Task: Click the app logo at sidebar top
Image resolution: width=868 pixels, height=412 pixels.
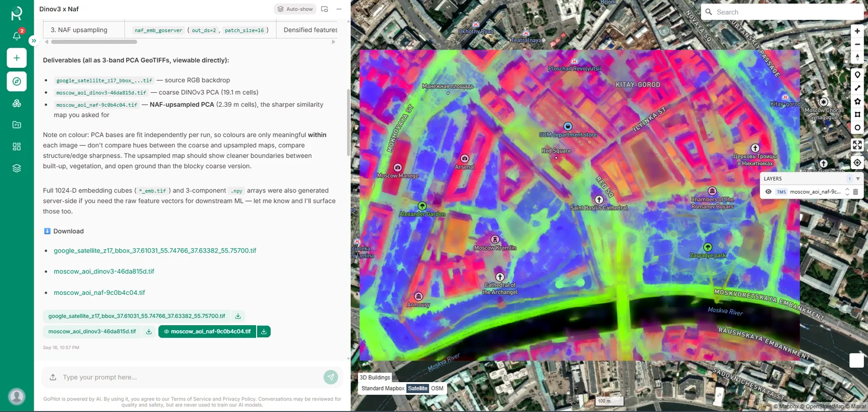Action: pos(17,13)
